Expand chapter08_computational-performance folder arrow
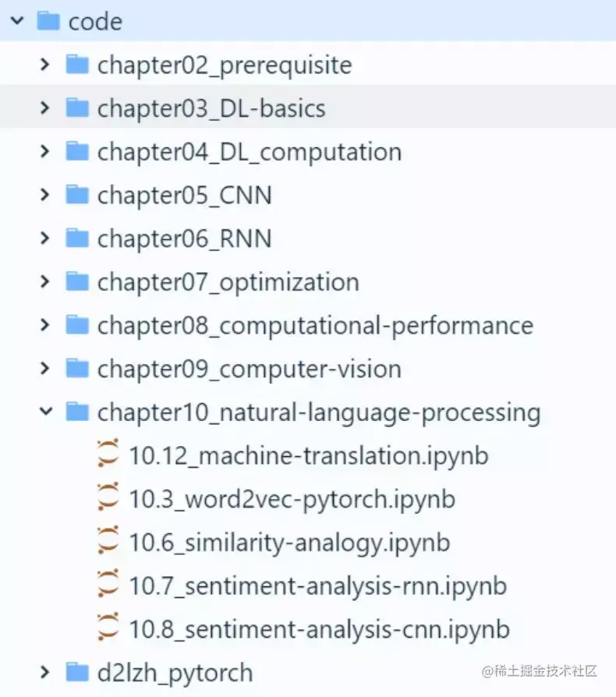The image size is (616, 697). tap(45, 325)
